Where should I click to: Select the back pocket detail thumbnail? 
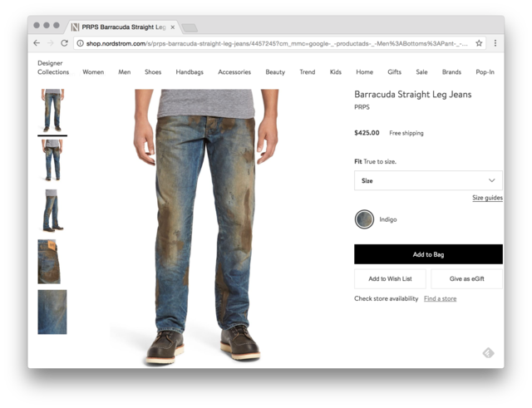(49, 262)
